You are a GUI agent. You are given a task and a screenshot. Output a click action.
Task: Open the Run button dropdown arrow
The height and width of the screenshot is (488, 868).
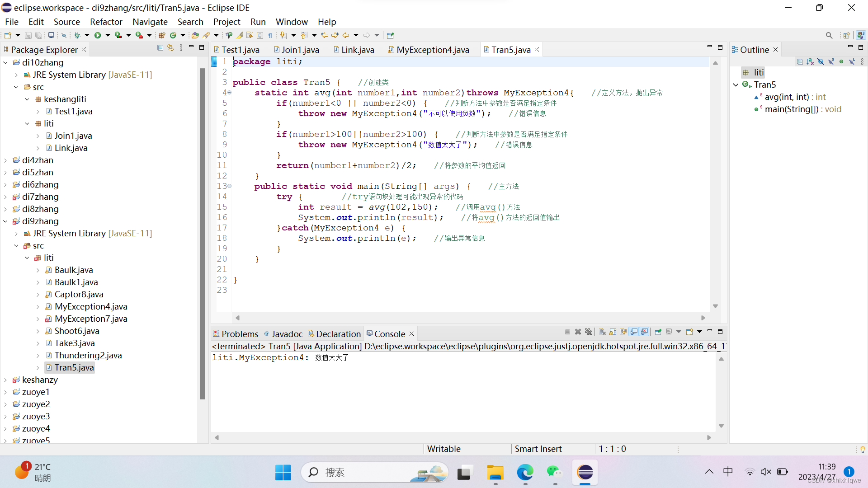pyautogui.click(x=108, y=35)
